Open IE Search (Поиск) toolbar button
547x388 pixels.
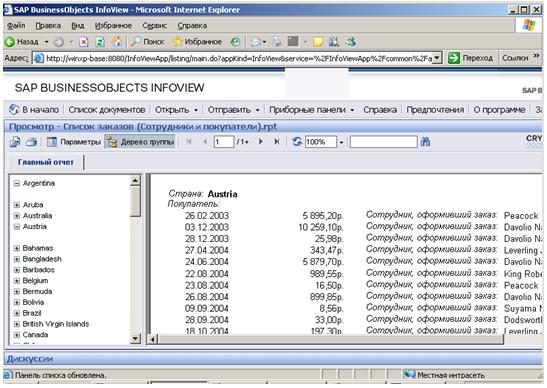(147, 42)
